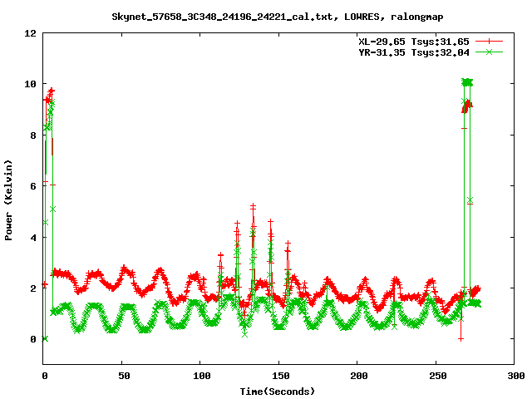Click the x-axis tick label 100
Image resolution: width=532 pixels, height=399 pixels.
click(x=202, y=376)
